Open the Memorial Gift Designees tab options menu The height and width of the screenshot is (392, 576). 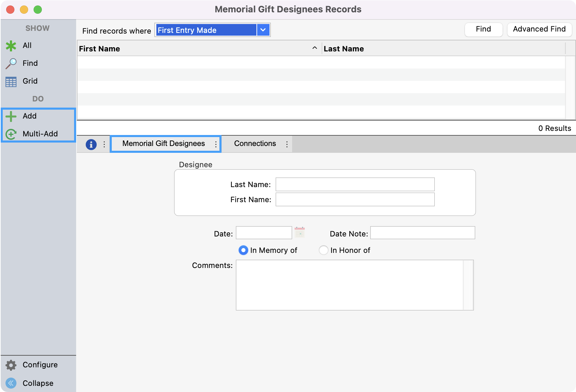[216, 144]
